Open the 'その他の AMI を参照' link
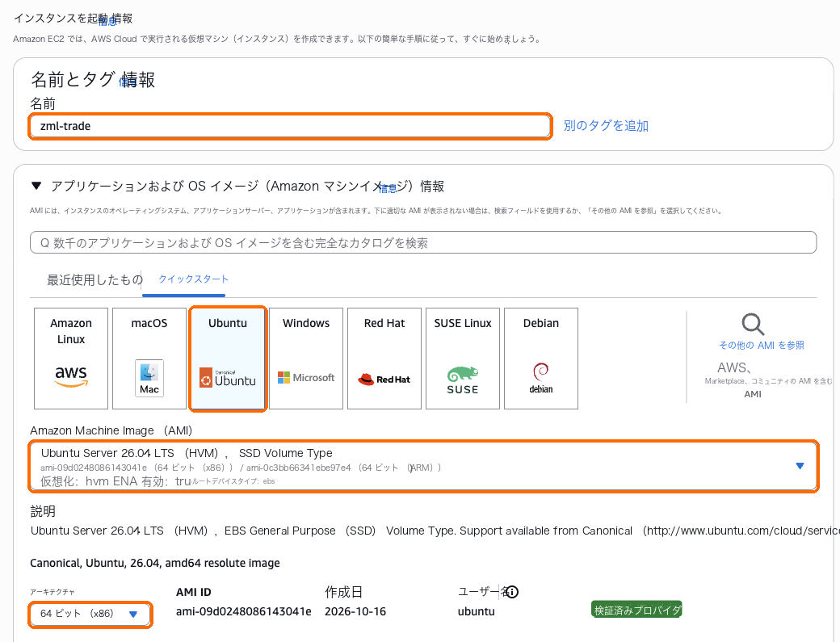The width and height of the screenshot is (840, 642). 761,346
